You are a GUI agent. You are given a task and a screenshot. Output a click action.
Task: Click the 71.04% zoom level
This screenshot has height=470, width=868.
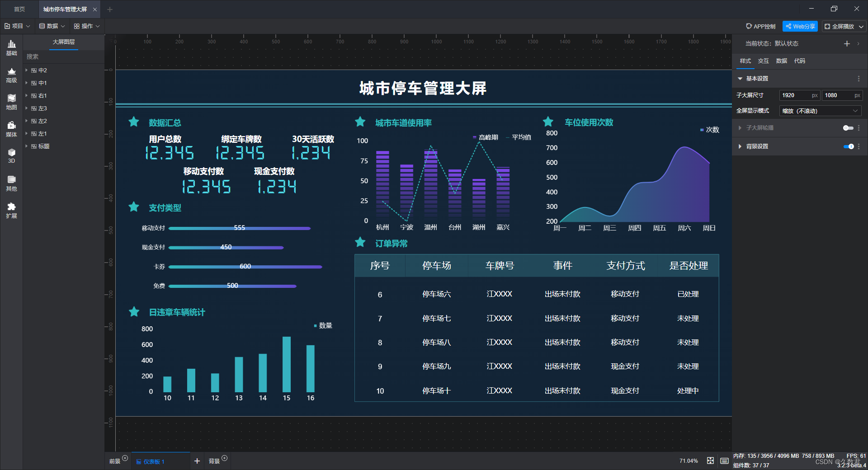tap(689, 461)
